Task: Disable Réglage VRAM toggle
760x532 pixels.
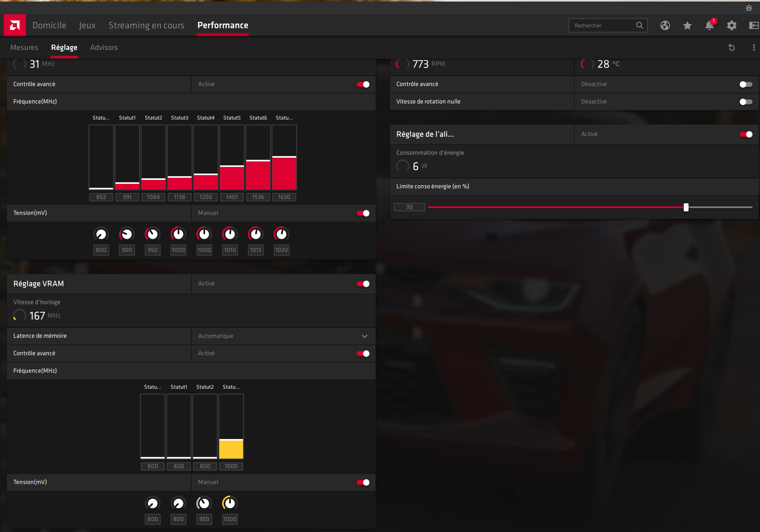Action: pos(363,284)
